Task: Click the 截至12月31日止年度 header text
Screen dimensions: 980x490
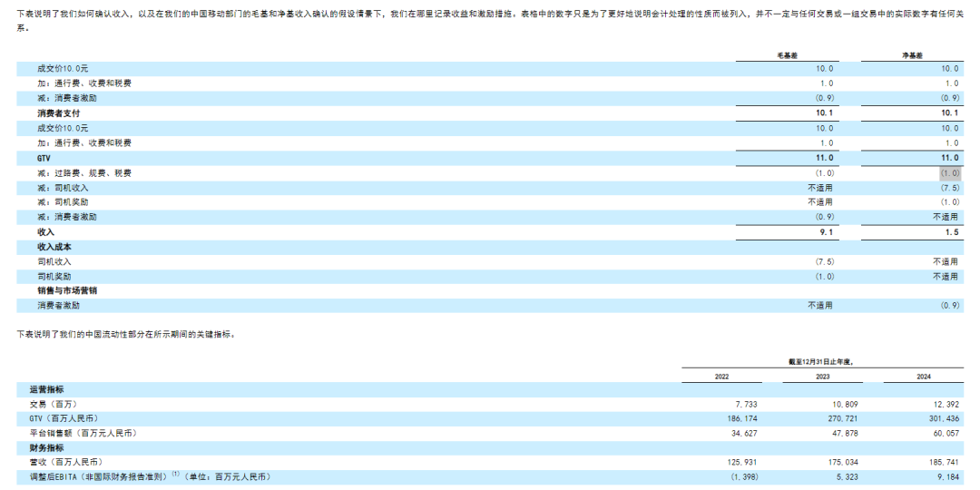Action: (x=821, y=361)
